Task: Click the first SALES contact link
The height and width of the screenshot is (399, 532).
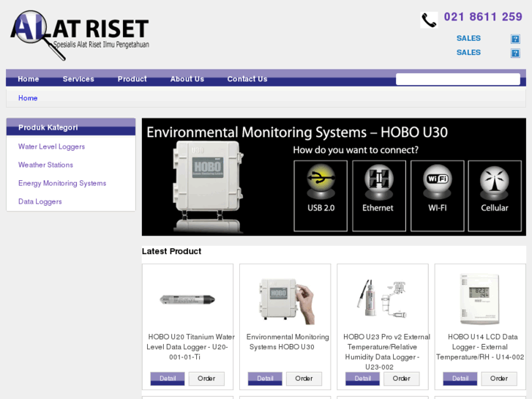Action: click(468, 38)
